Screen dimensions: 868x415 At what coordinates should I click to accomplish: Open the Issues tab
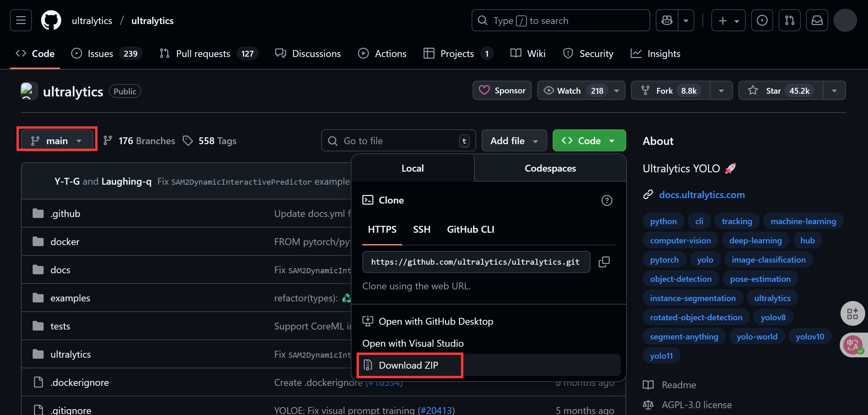(x=106, y=54)
